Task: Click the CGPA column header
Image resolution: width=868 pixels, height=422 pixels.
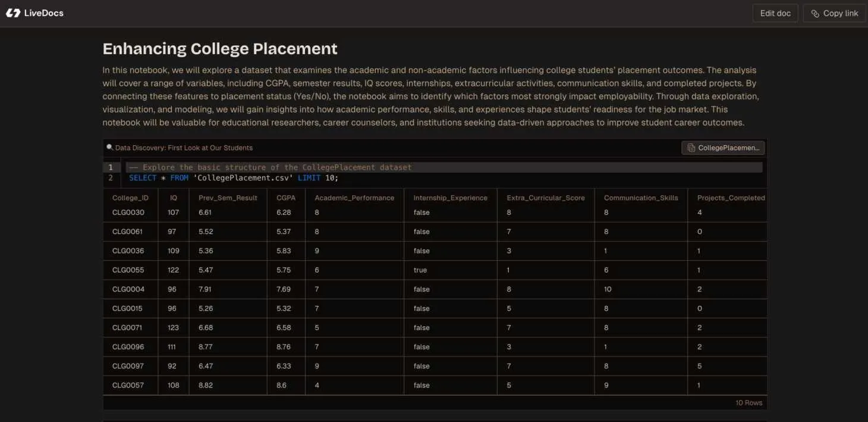Action: click(x=286, y=197)
